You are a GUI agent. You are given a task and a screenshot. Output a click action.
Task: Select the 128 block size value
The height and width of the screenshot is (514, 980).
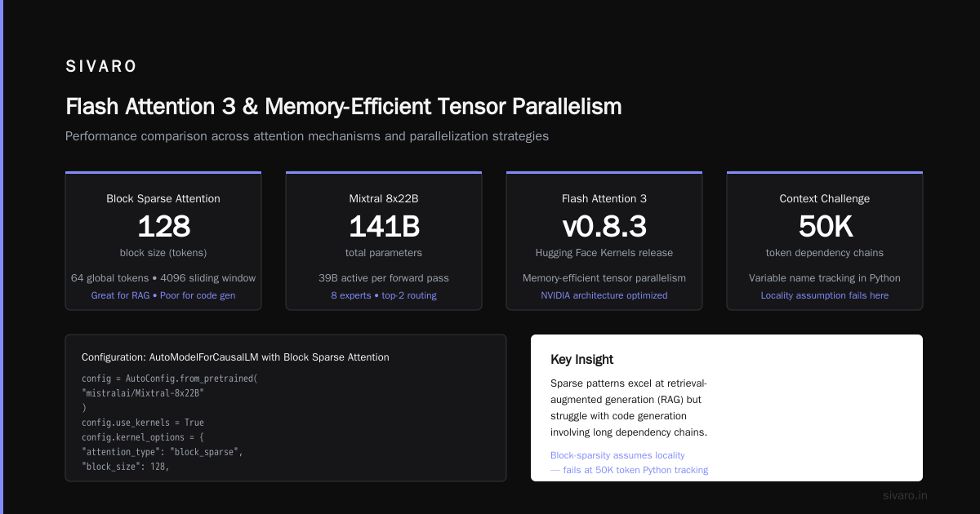[x=163, y=226]
